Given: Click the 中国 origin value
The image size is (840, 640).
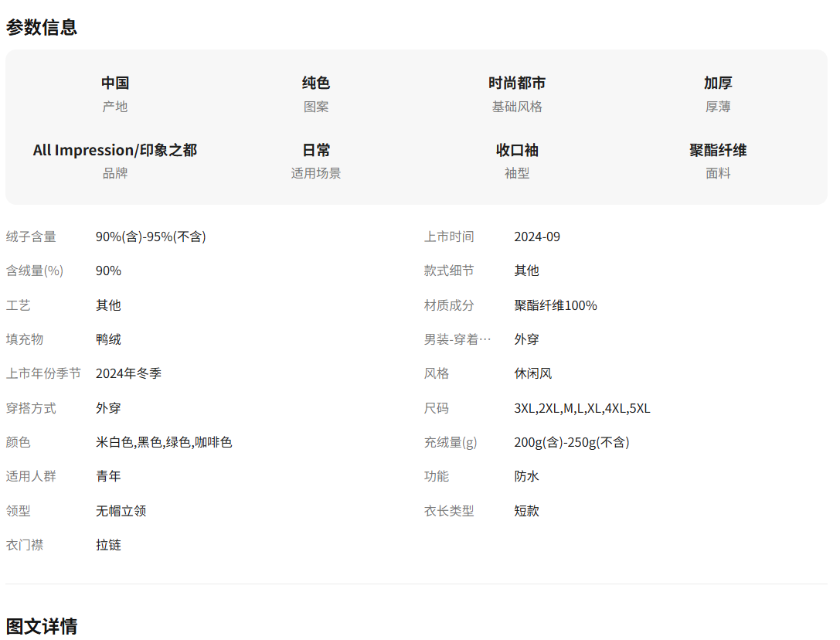Looking at the screenshot, I should tap(115, 83).
